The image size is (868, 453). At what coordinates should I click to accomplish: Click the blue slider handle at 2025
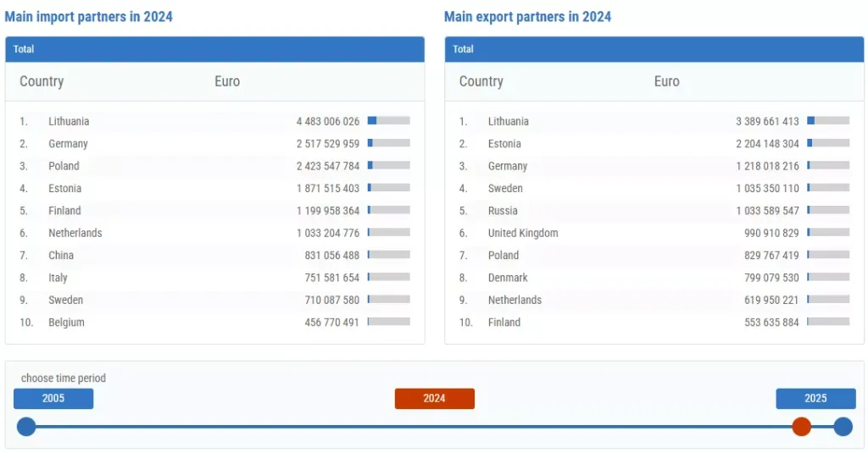843,427
